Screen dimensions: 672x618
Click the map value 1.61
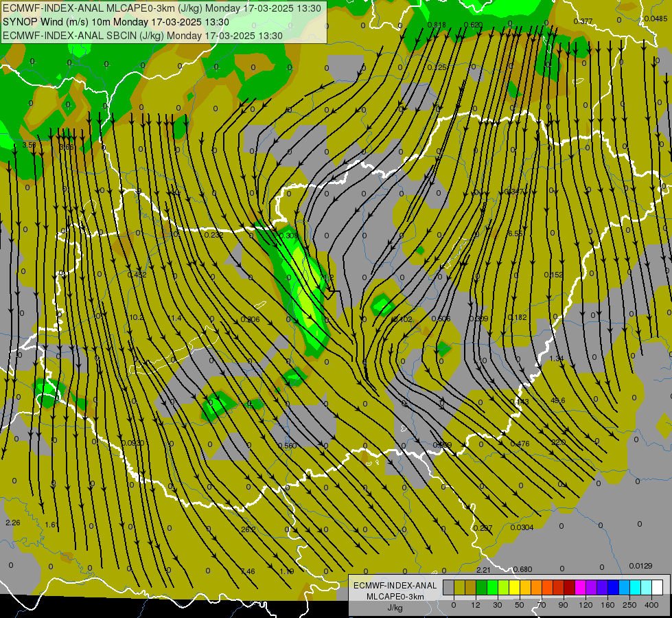(51, 525)
